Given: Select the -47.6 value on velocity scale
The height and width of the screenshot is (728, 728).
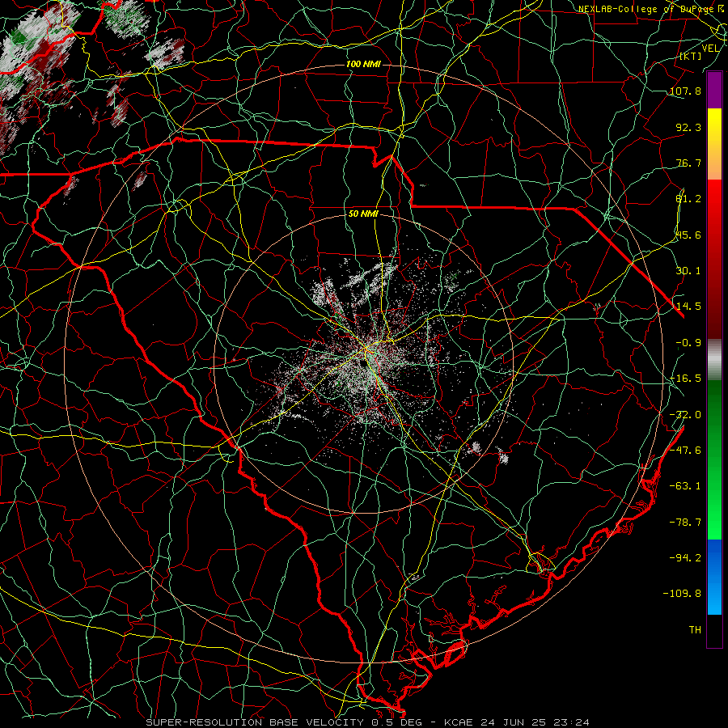Looking at the screenshot, I should pos(685,451).
